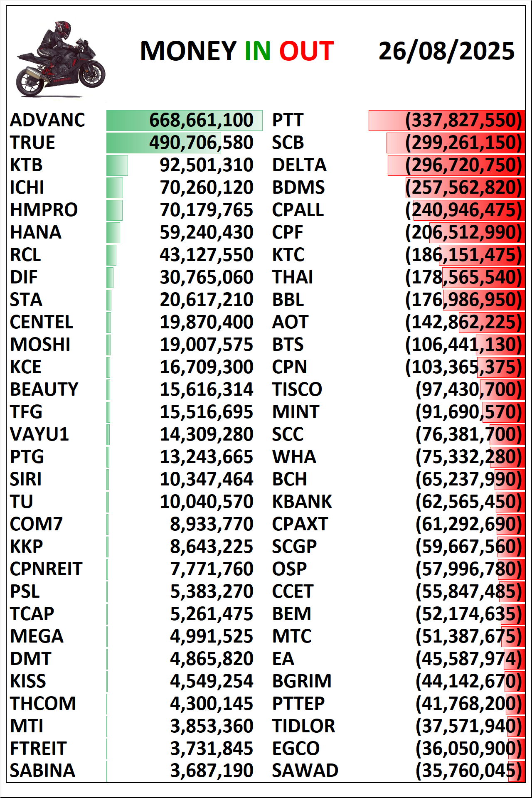
Task: Click the CPALL outflow (240,946,475)
Action: click(463, 210)
